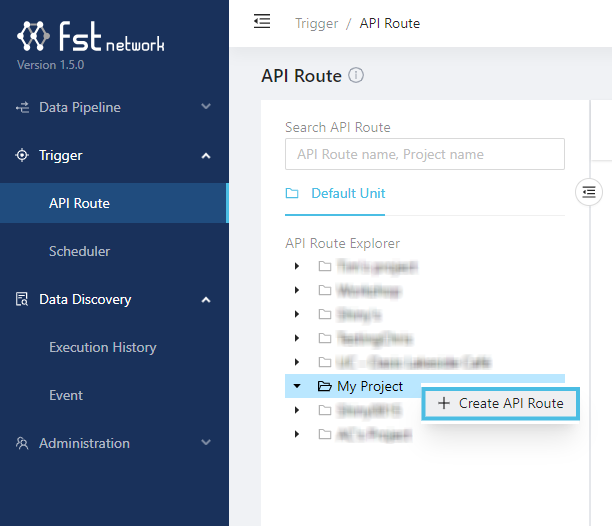Collapse the Trigger menu chevron
This screenshot has width=612, height=526.
click(206, 155)
